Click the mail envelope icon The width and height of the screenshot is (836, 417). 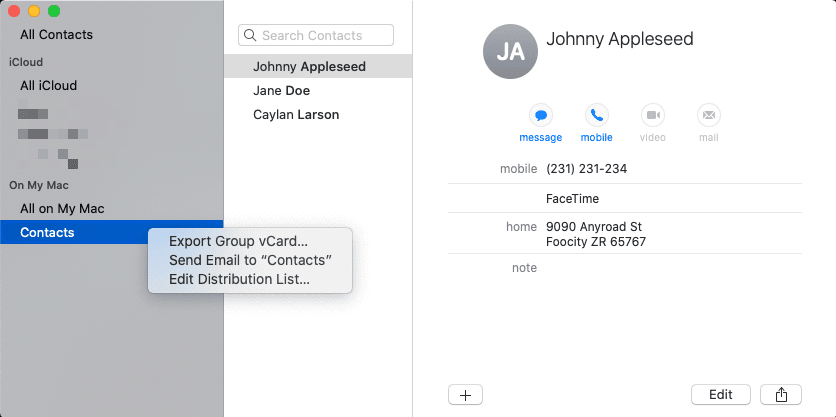tap(709, 115)
